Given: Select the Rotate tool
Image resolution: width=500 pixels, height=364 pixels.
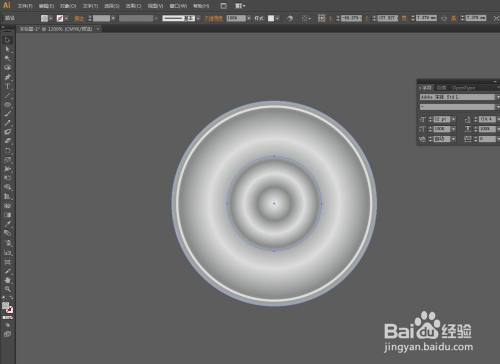Looking at the screenshot, I should (x=7, y=151).
